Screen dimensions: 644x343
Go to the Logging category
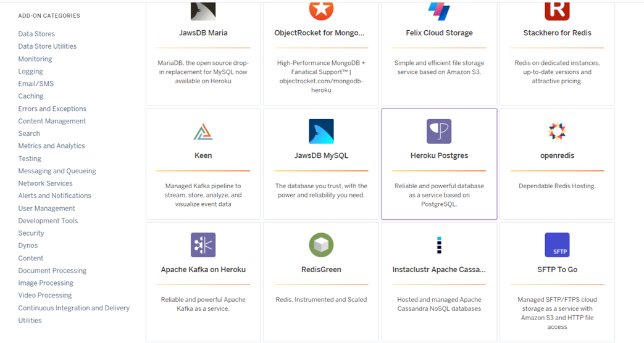30,72
